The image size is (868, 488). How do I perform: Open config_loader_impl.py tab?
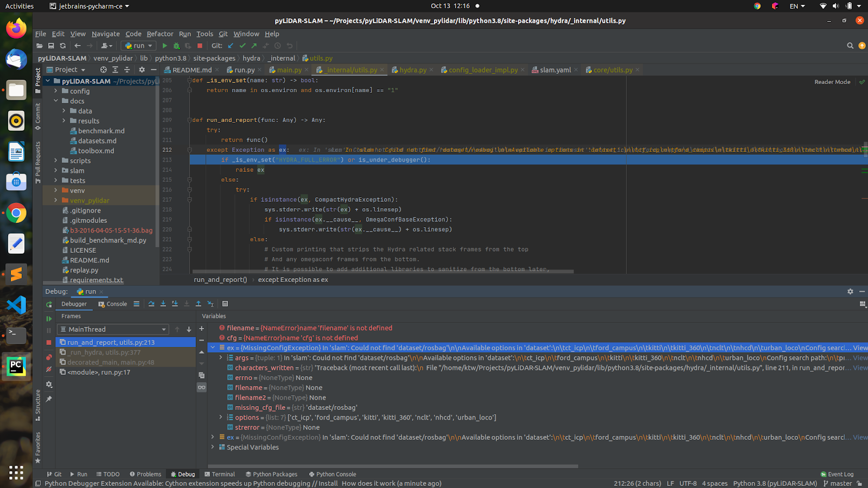coord(483,70)
